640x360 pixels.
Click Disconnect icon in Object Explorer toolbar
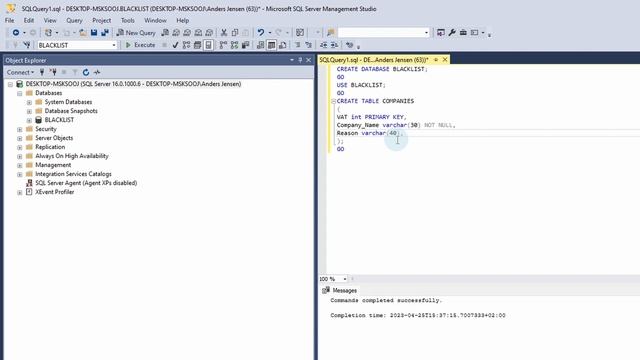coord(53,72)
